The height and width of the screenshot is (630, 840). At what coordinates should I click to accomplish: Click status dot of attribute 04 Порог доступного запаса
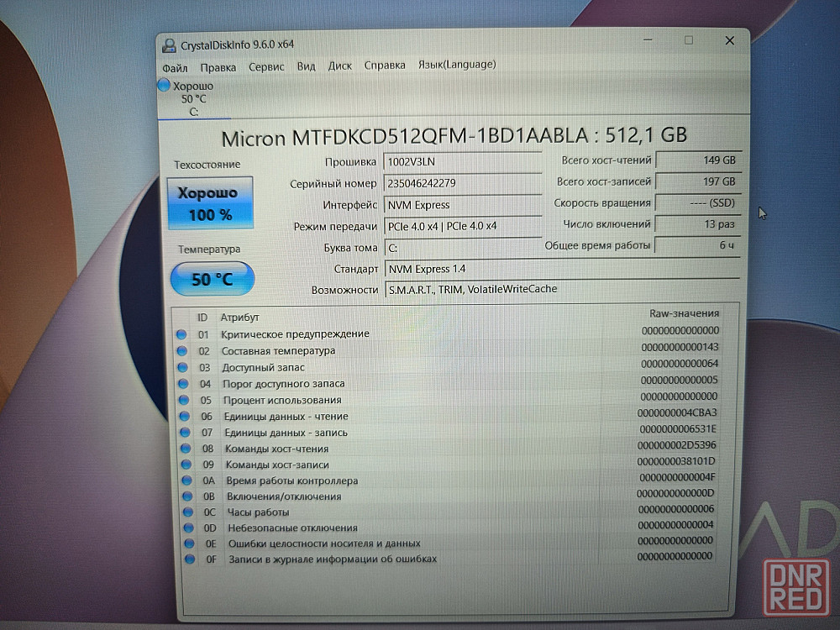183,384
